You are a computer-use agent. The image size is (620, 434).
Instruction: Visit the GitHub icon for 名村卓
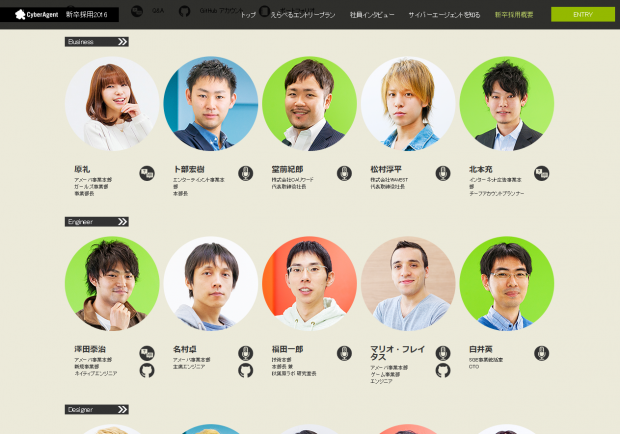[246, 370]
